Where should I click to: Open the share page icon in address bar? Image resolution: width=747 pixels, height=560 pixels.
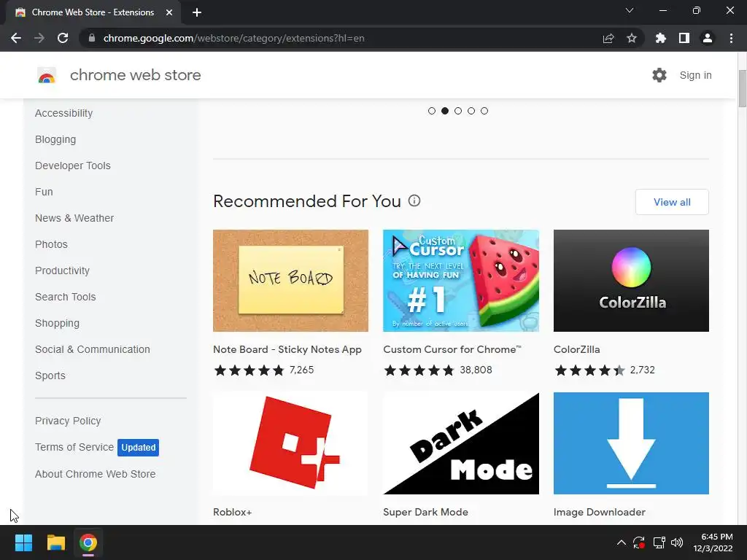tap(608, 38)
